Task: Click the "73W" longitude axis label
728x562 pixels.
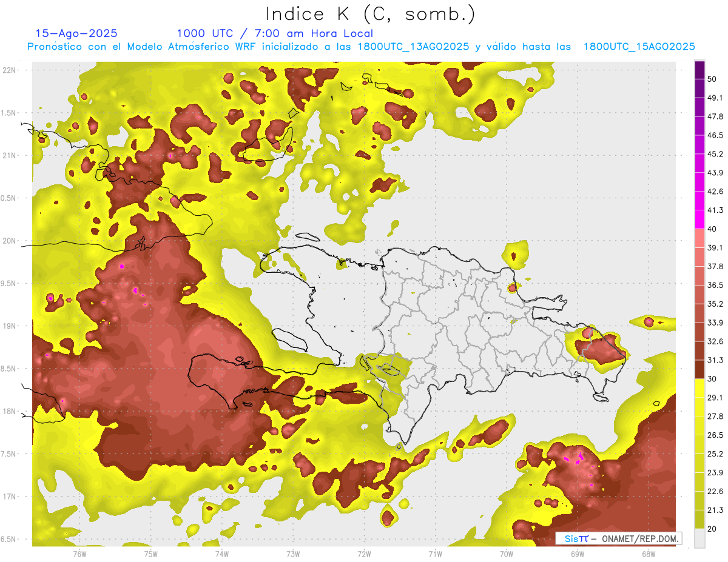Action: coord(293,554)
